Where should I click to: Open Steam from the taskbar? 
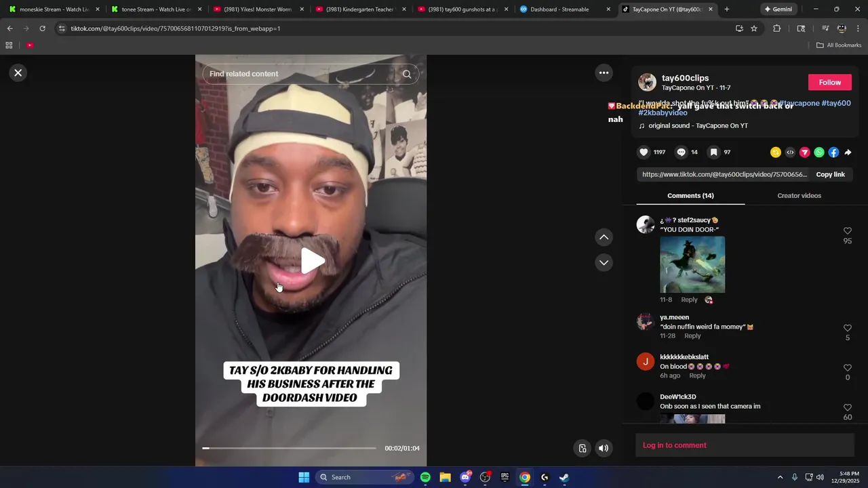click(x=564, y=477)
